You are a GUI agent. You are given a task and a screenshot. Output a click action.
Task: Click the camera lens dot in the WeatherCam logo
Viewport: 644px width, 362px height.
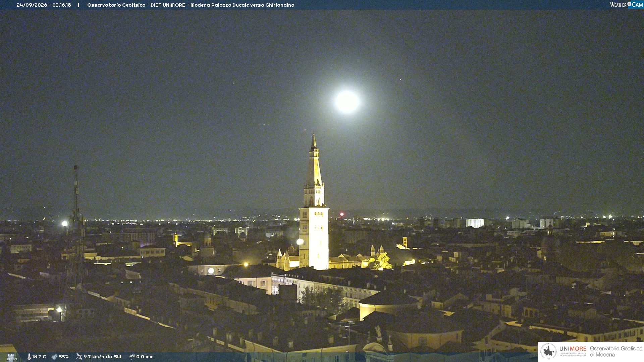click(629, 4)
